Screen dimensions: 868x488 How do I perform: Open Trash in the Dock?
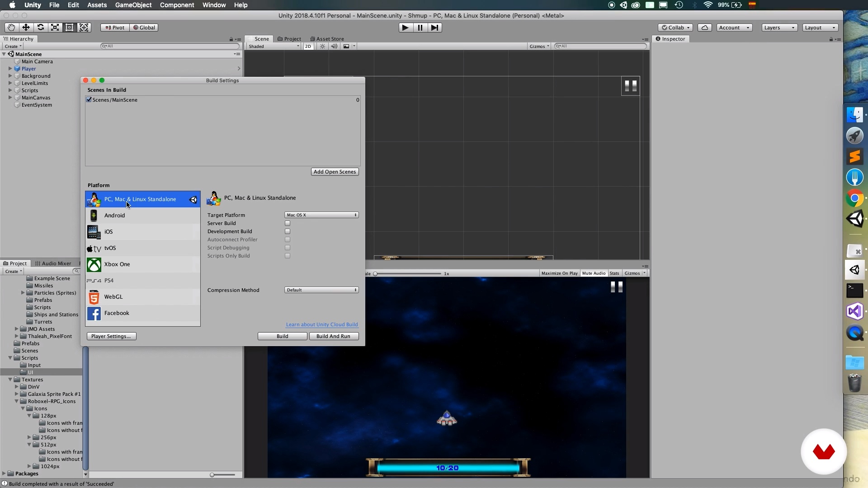pyautogui.click(x=854, y=383)
